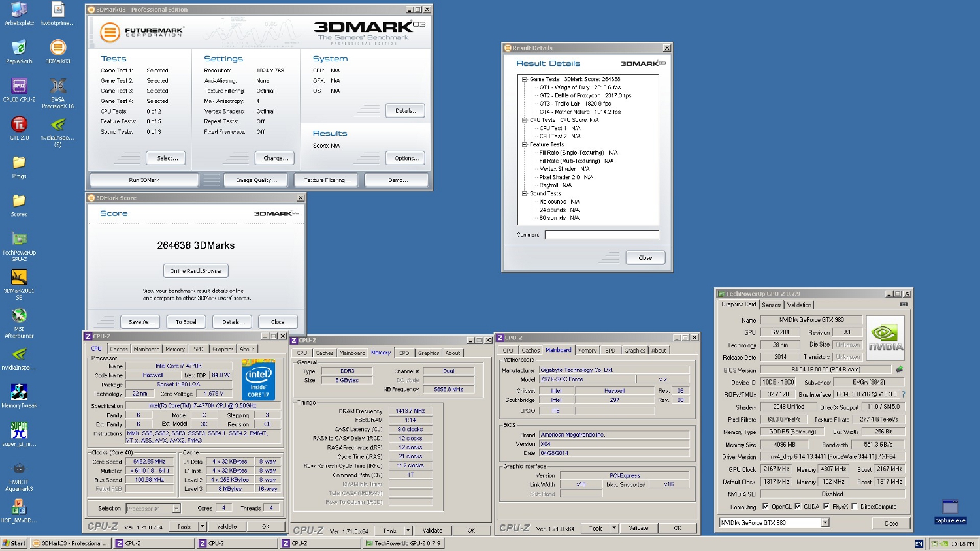
Task: Open the SPD tab in the CPU-Z Memory window
Action: 404,353
